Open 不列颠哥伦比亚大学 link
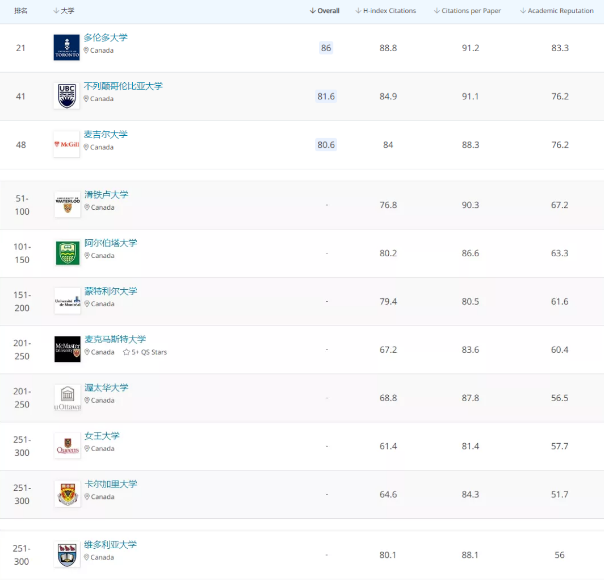 [123, 86]
